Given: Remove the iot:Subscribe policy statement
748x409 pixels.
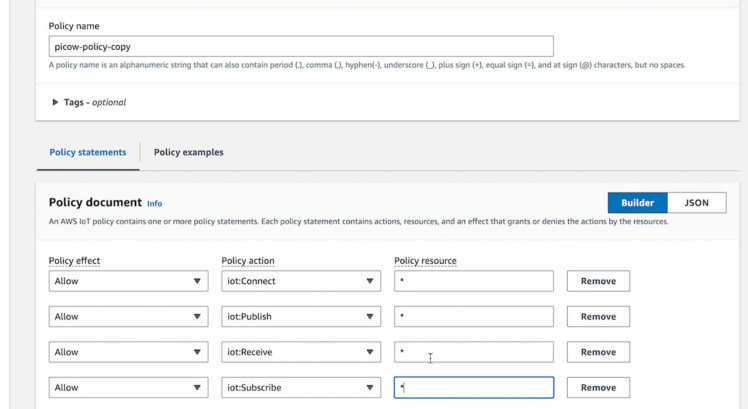Looking at the screenshot, I should (x=598, y=387).
